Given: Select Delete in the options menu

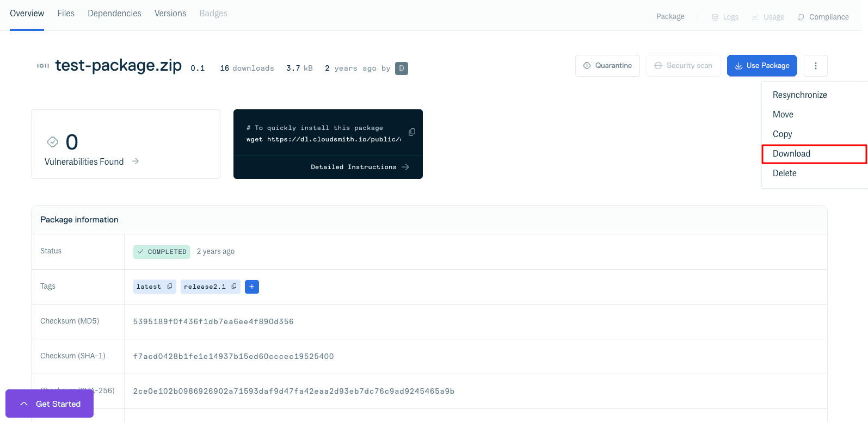Looking at the screenshot, I should [784, 173].
